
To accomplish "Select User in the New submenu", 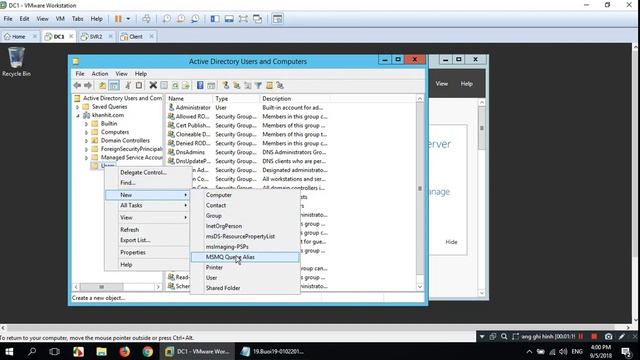I will [x=245, y=278].
